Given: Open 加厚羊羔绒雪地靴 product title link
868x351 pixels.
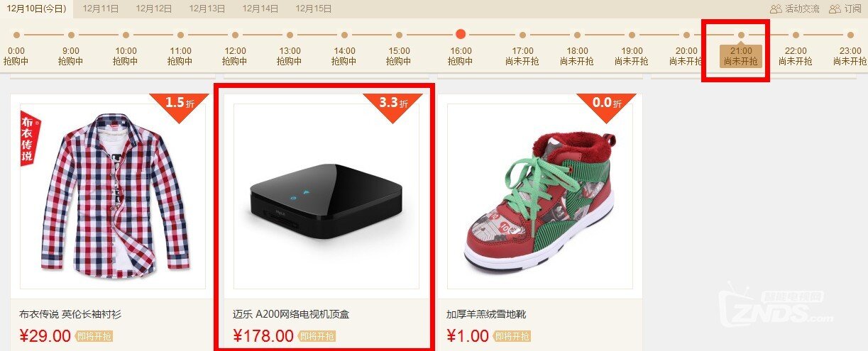Looking at the screenshot, I should [x=486, y=314].
